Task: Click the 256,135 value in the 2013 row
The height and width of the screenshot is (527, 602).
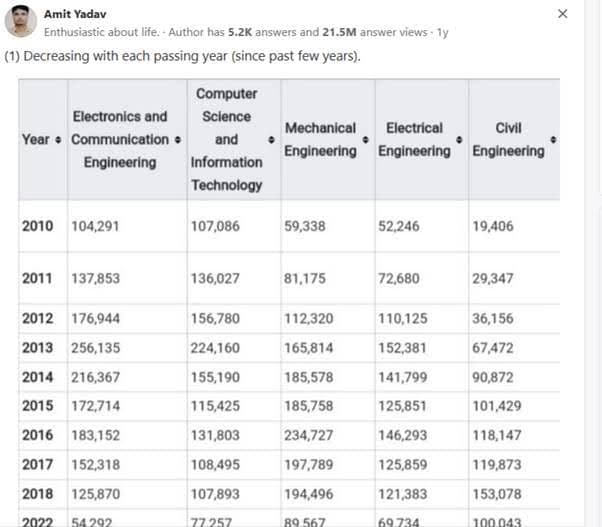Action: point(94,348)
